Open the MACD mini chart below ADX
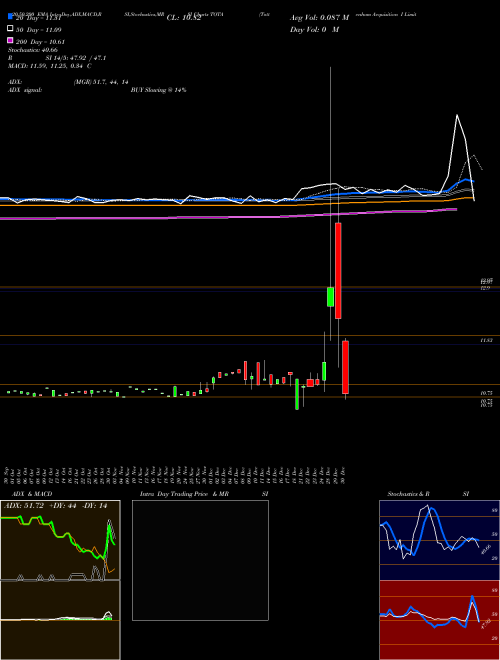The height and width of the screenshot is (660, 500). [x=60, y=620]
